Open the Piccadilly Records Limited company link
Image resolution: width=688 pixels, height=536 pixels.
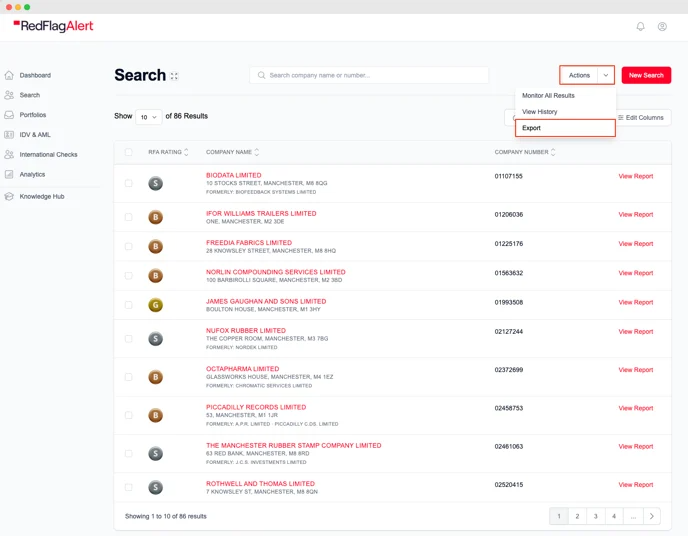[256, 407]
